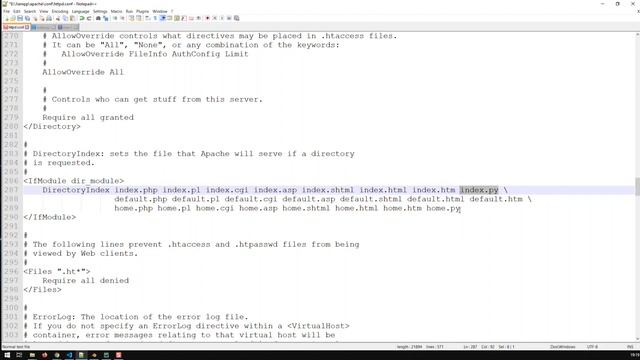This screenshot has width=640, height=360.
Task: Open the View menu
Action: 44,11
